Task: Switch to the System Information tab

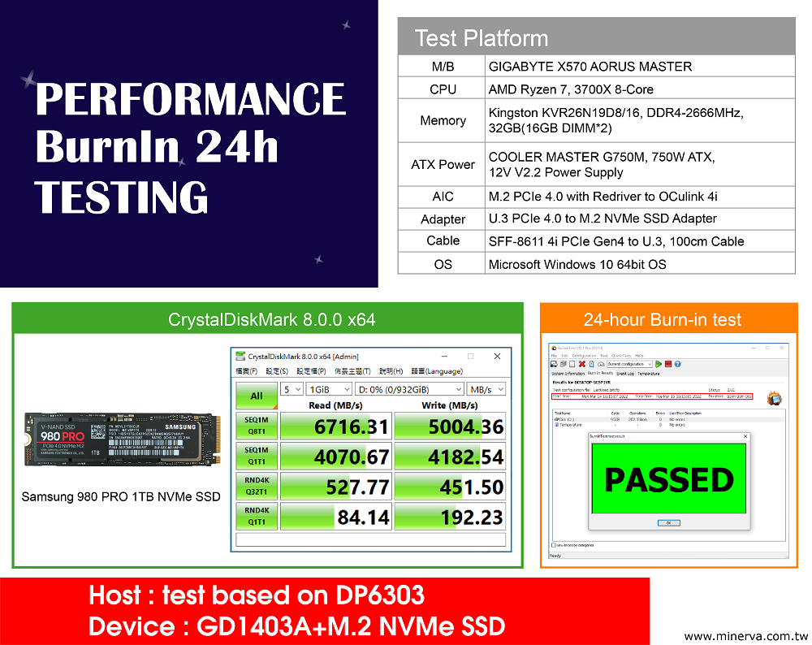Action: pos(568,374)
